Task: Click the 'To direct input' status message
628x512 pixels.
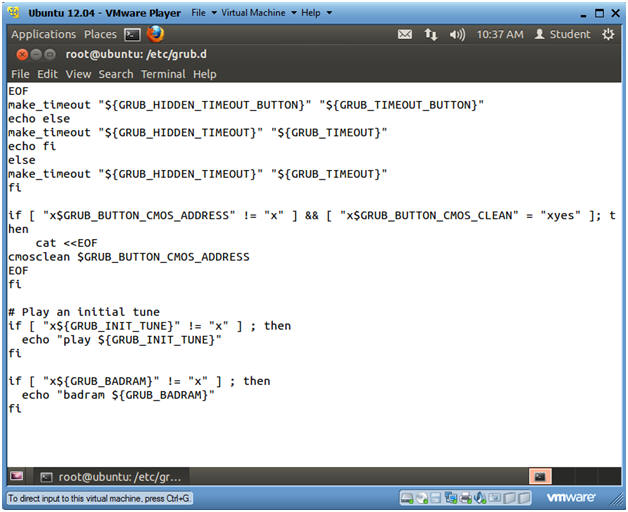Action: pyautogui.click(x=99, y=498)
